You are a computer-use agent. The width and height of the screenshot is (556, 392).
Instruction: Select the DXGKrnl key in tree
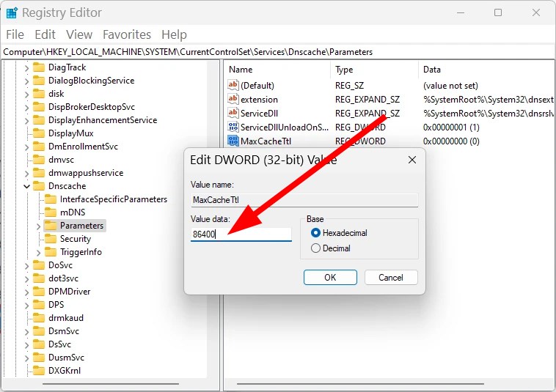(x=65, y=371)
